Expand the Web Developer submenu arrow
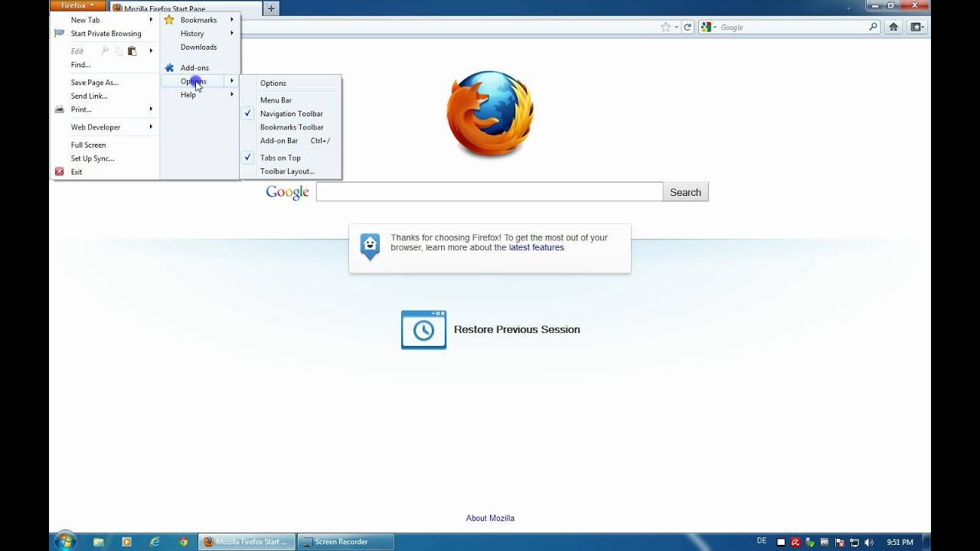Screen dimensions: 980x551 click(x=151, y=127)
